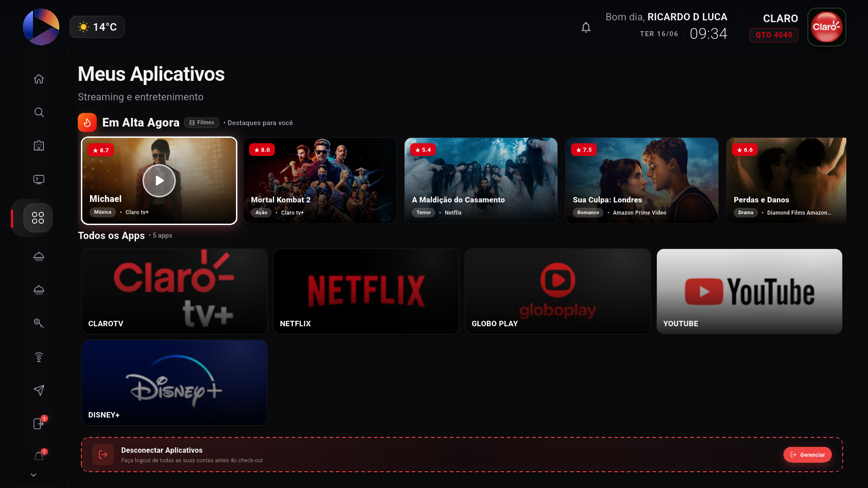Click the colorful play logo in header
The height and width of the screenshot is (488, 868).
(41, 27)
